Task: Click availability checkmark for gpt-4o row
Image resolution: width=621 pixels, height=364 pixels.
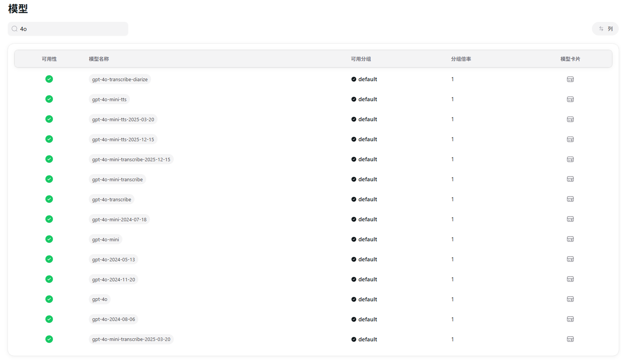Action: point(49,299)
